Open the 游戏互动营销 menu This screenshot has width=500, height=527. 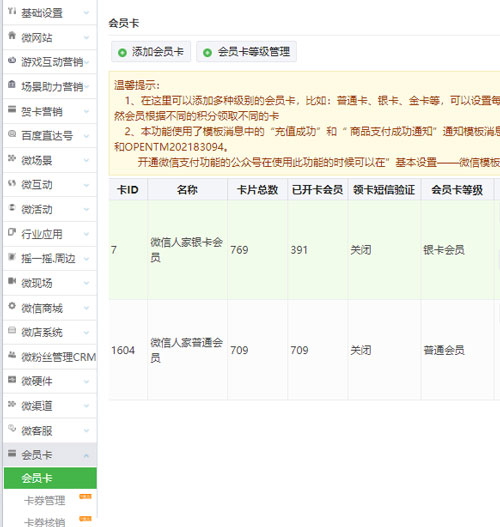[x=50, y=62]
